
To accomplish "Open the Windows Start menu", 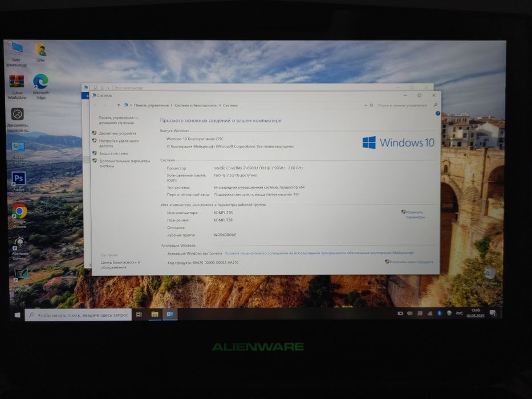I will pos(17,315).
